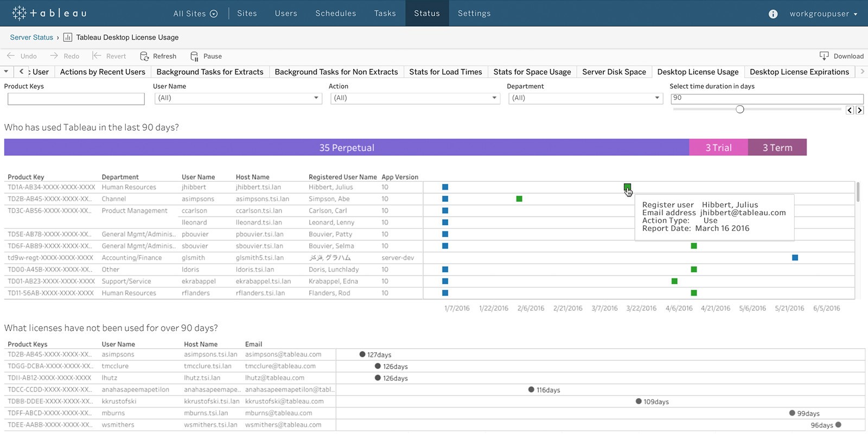Open the Settings menu
Image resolution: width=868 pixels, height=434 pixels.
point(474,14)
